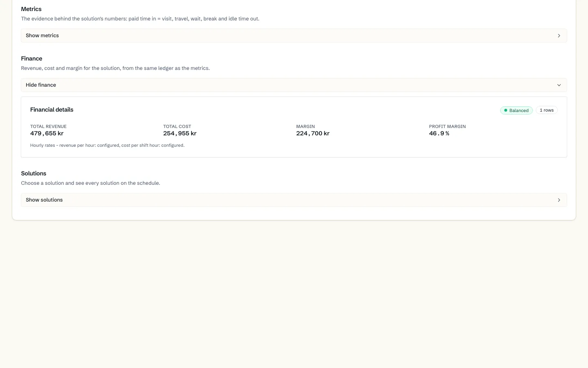Click the PROFIT MARGIN label
The width and height of the screenshot is (588, 368).
pos(448,126)
